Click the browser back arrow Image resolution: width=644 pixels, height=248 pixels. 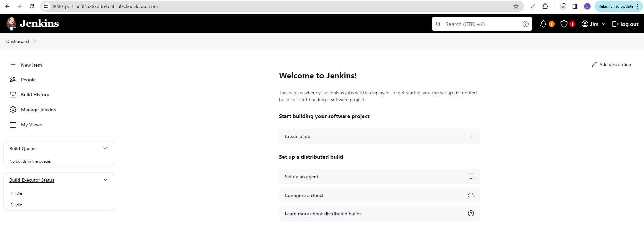7,6
